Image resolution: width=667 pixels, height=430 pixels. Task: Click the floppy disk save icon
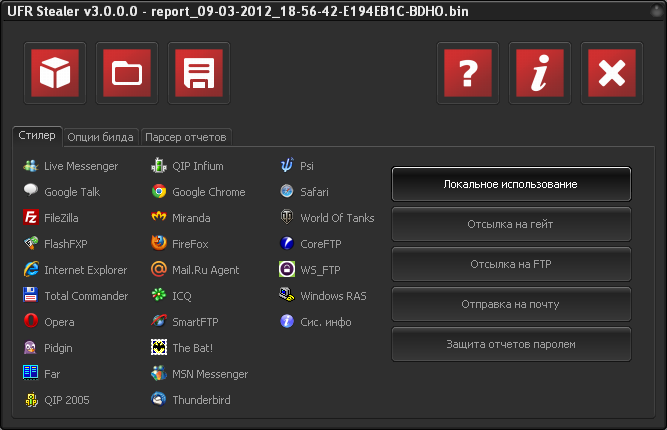click(199, 73)
